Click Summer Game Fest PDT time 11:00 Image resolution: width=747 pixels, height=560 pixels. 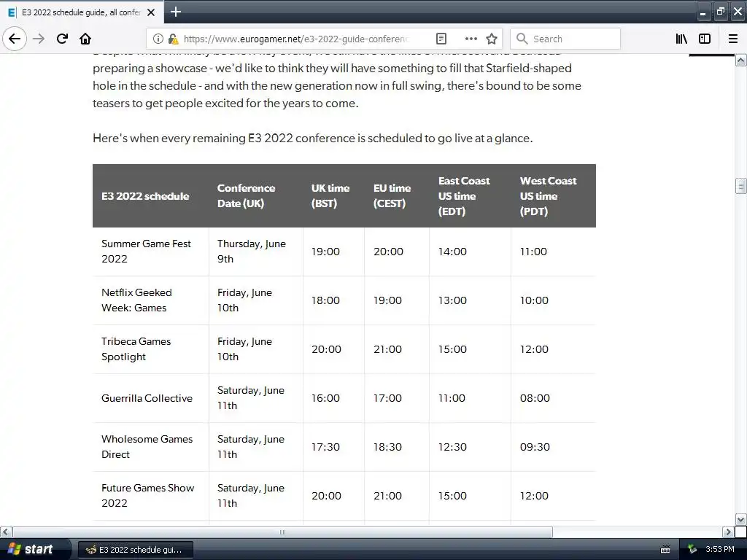(533, 252)
